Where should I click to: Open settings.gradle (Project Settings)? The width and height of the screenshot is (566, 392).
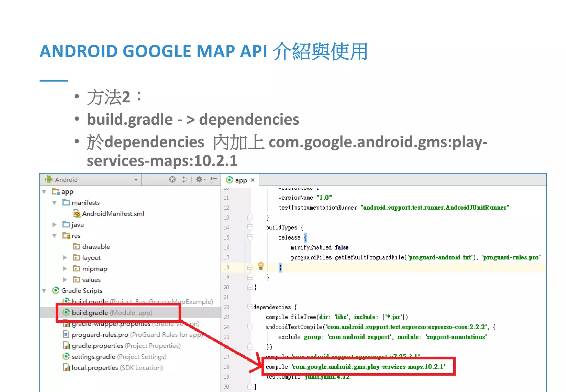[119, 357]
